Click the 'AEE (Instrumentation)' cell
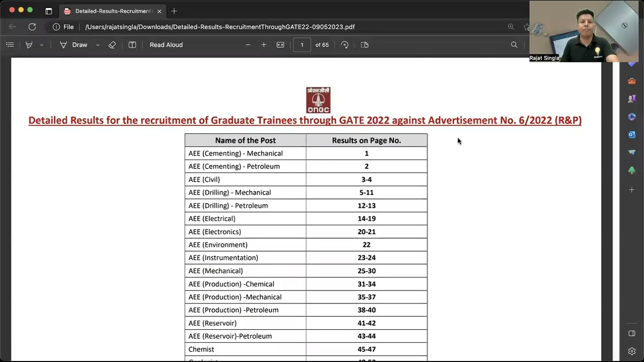The height and width of the screenshot is (362, 644). [246, 257]
